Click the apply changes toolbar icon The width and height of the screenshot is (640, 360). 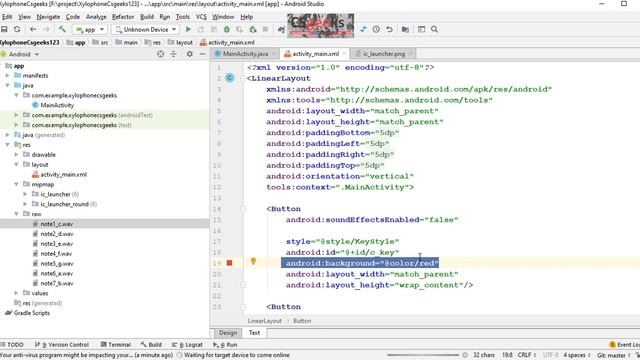tap(201, 29)
